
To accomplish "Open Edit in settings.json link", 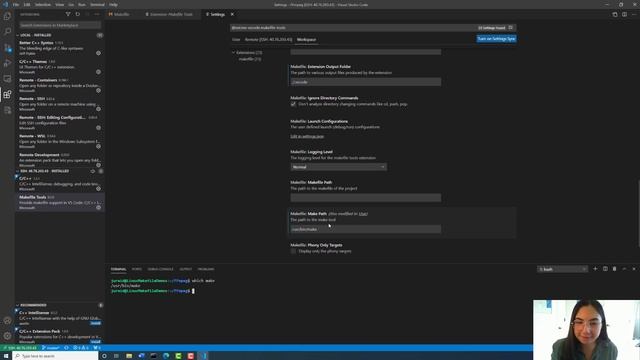I will click(x=307, y=136).
